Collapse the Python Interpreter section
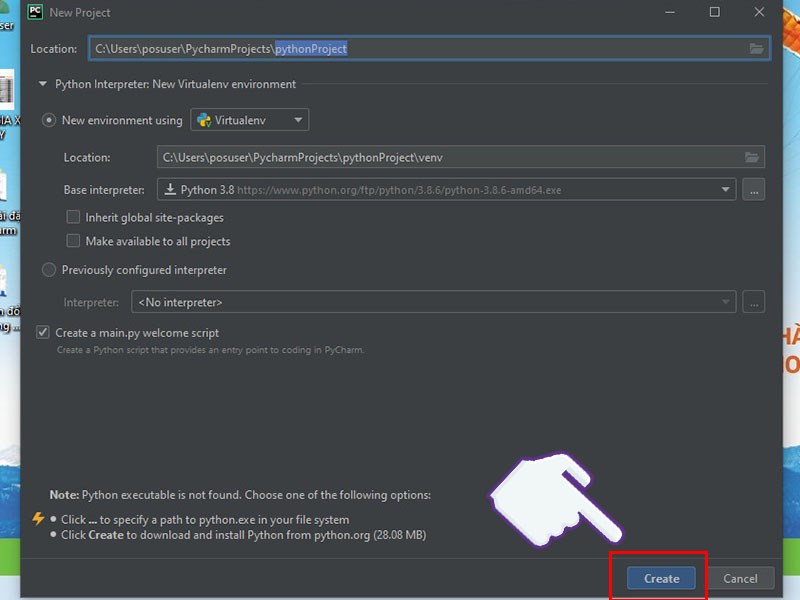This screenshot has width=800, height=600. click(x=41, y=84)
